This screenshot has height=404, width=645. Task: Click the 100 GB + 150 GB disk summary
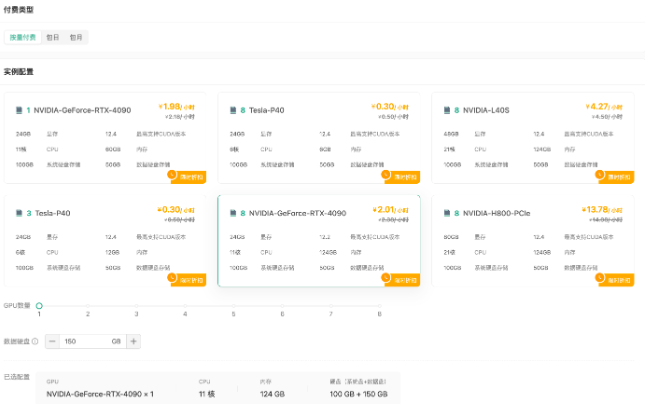359,394
